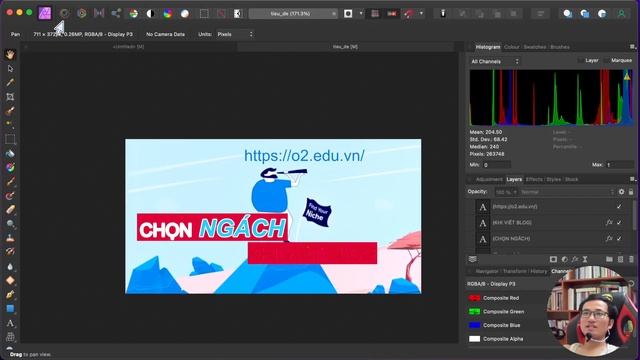Image resolution: width=640 pixels, height=360 pixels.
Task: Add a mask layer from Layers panel
Action: [x=553, y=259]
